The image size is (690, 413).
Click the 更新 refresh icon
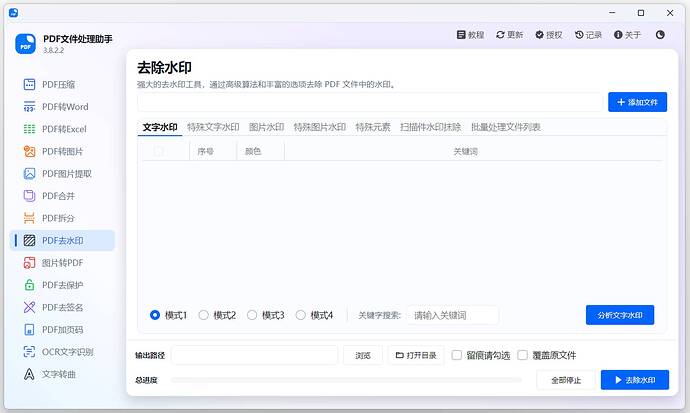(x=500, y=35)
